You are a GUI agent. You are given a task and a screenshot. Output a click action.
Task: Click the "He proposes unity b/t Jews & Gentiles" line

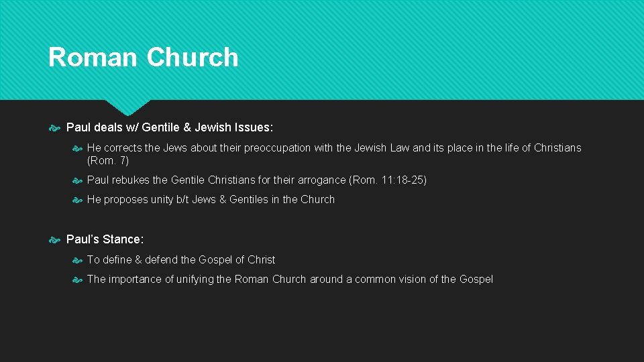pos(211,200)
